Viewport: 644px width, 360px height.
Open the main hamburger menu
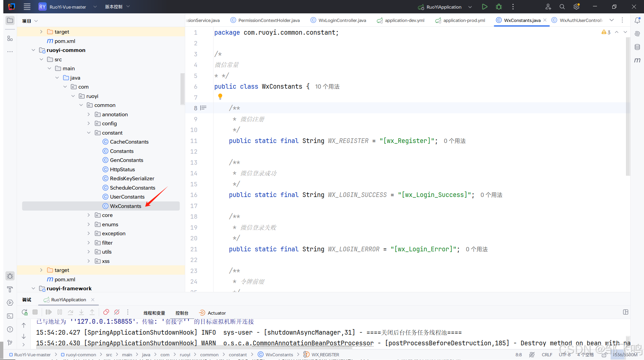(x=27, y=7)
